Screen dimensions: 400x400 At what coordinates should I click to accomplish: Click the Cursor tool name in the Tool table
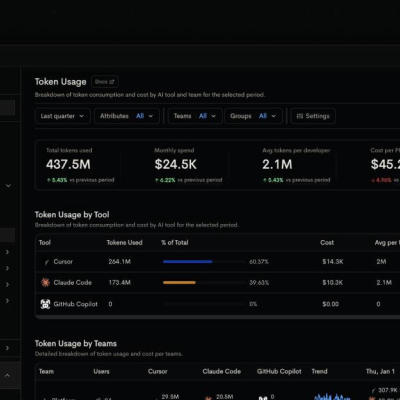coord(63,262)
